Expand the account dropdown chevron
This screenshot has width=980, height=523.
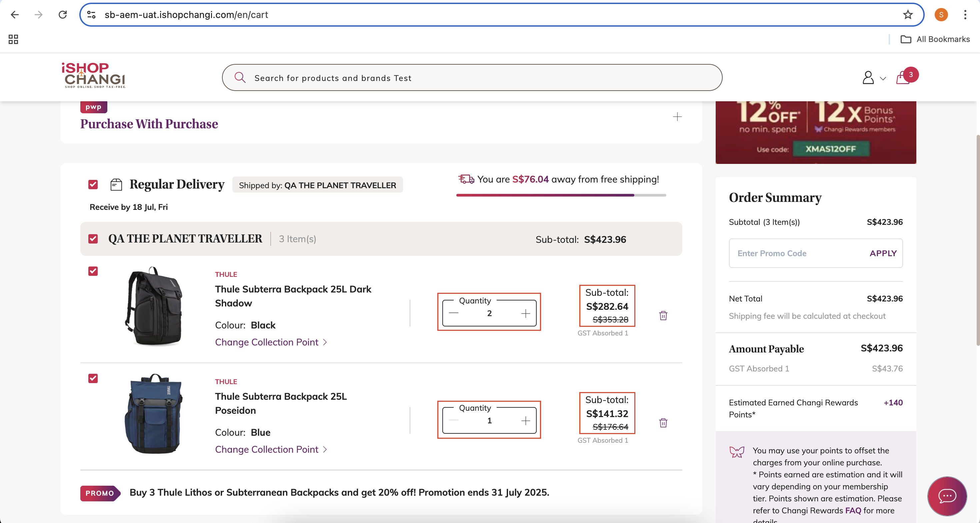click(883, 79)
